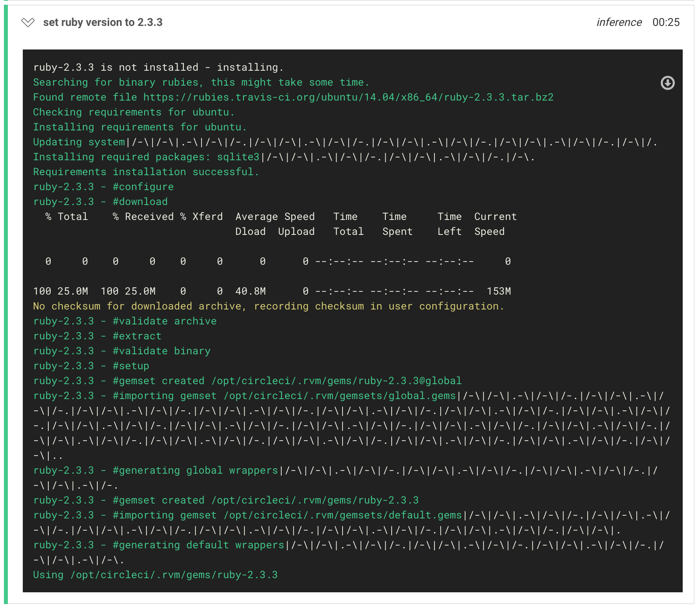This screenshot has height=608, width=700.
Task: Click the 'ruby-2.3.3 - #download' line
Action: pos(101,201)
